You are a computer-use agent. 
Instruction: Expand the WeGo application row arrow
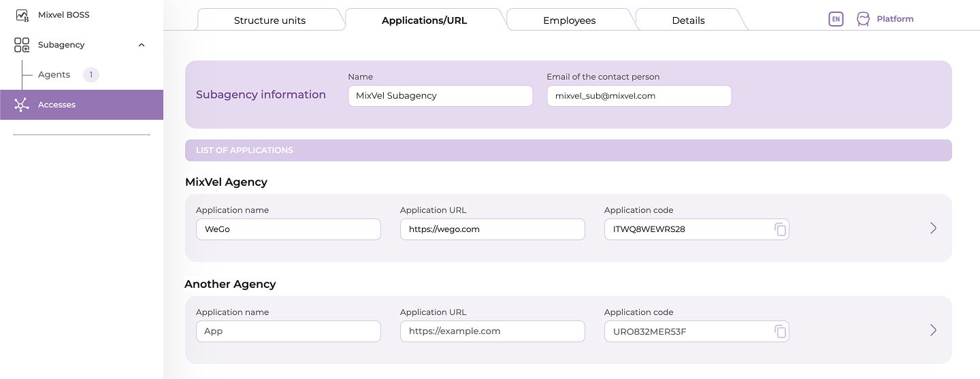click(933, 228)
